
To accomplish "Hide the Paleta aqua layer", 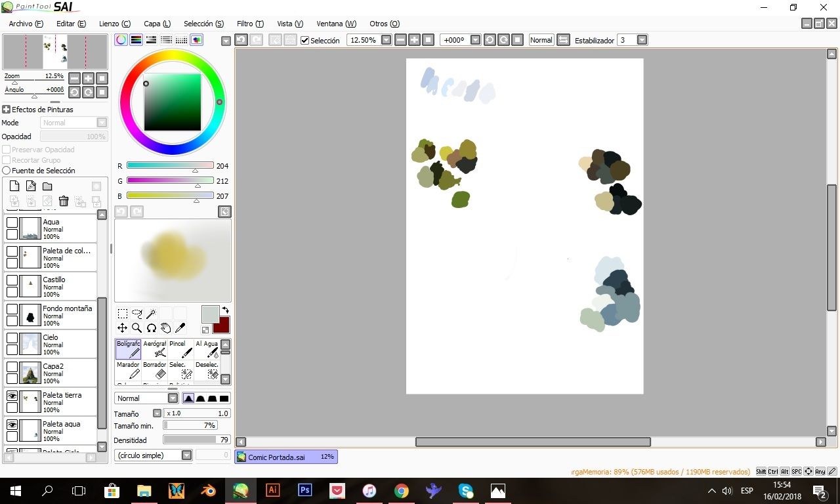I will click(12, 425).
